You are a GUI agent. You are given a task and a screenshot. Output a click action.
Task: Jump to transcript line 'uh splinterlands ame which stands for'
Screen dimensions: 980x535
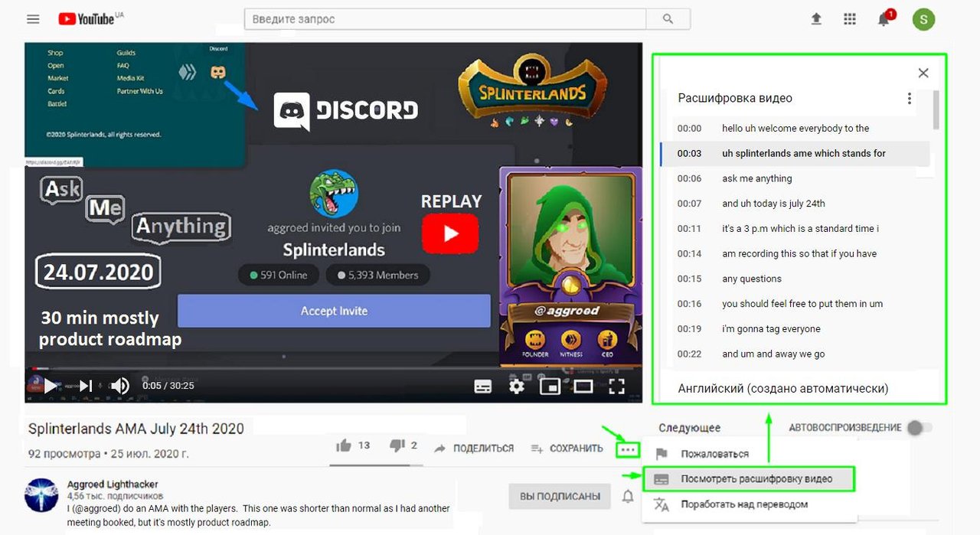pyautogui.click(x=795, y=154)
